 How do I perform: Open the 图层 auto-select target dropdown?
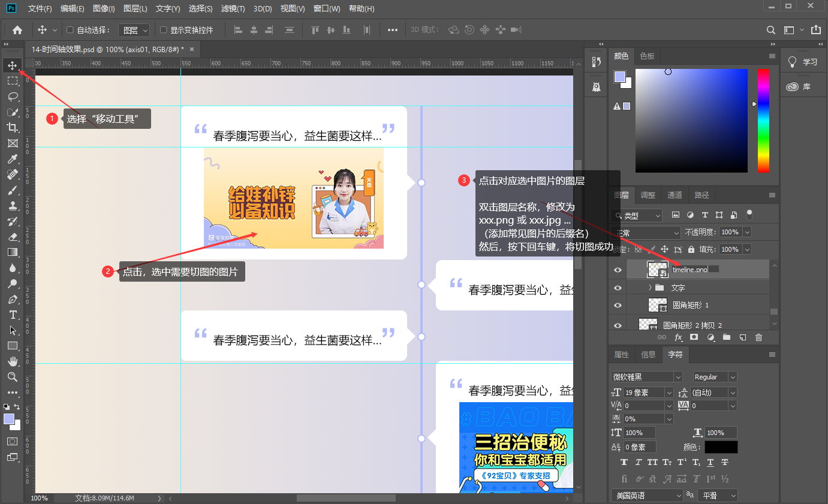[x=136, y=30]
